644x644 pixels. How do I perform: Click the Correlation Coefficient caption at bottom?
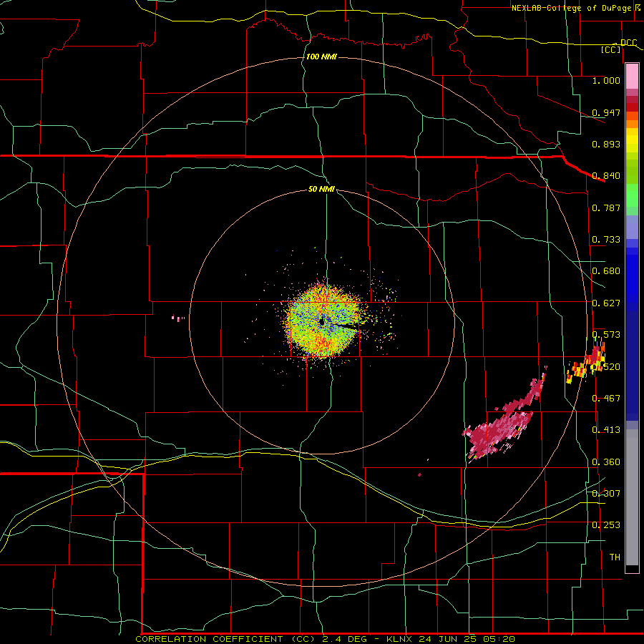(x=325, y=639)
